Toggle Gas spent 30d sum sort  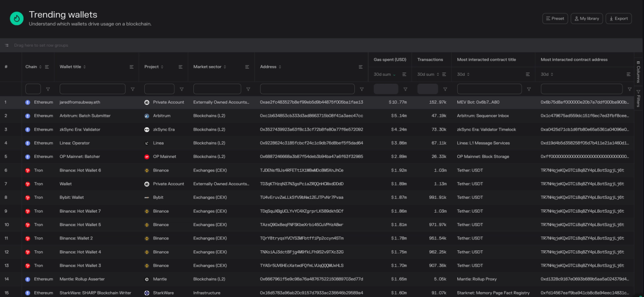pyautogui.click(x=385, y=74)
